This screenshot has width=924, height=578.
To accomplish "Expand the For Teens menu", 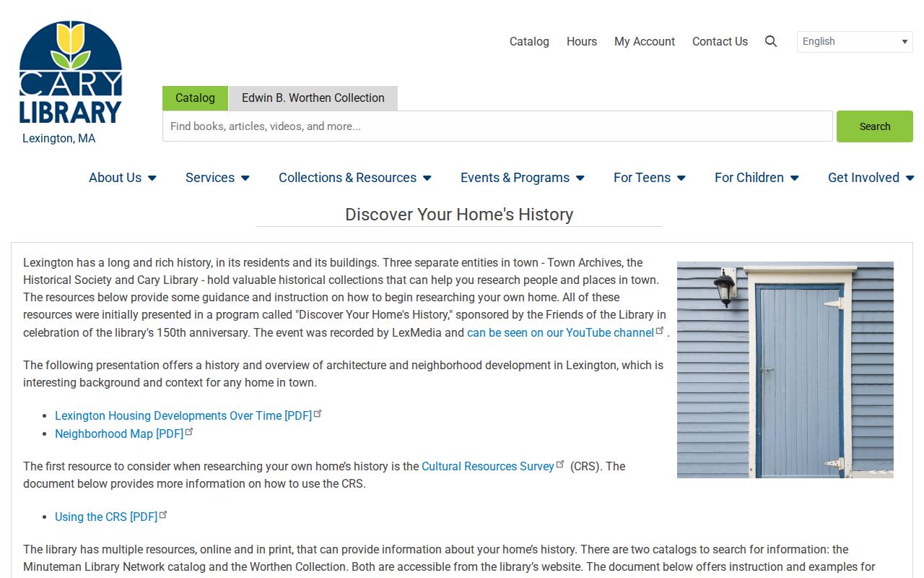I will click(x=650, y=178).
